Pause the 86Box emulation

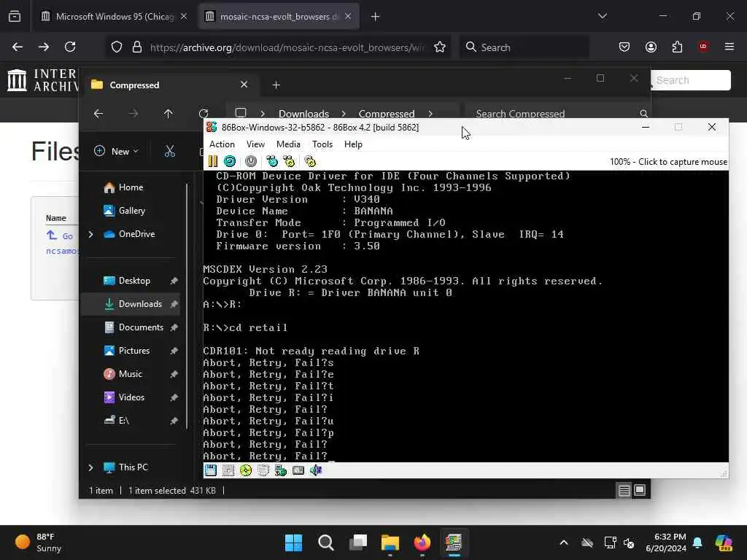point(212,161)
